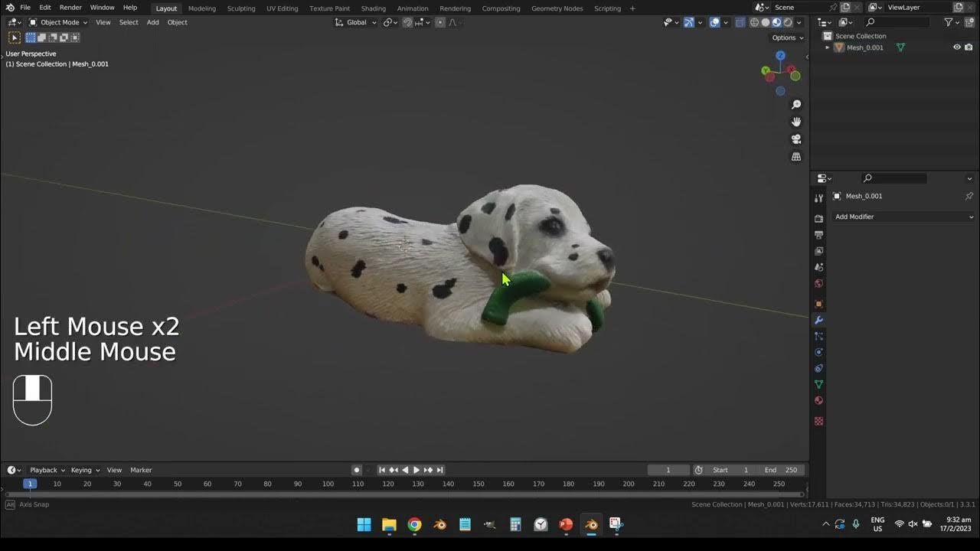The width and height of the screenshot is (980, 551).
Task: Click the Z axis on navigation gizmo
Action: (780, 56)
